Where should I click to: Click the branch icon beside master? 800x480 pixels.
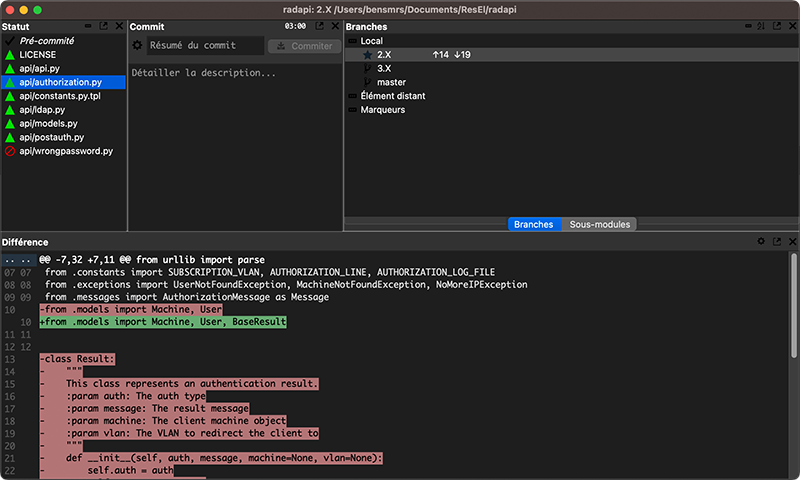click(367, 82)
